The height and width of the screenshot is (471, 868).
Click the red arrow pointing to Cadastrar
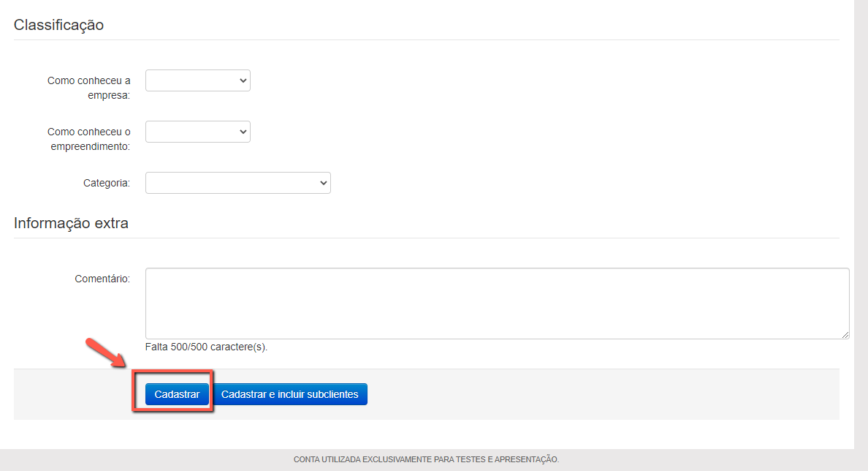coord(107,353)
